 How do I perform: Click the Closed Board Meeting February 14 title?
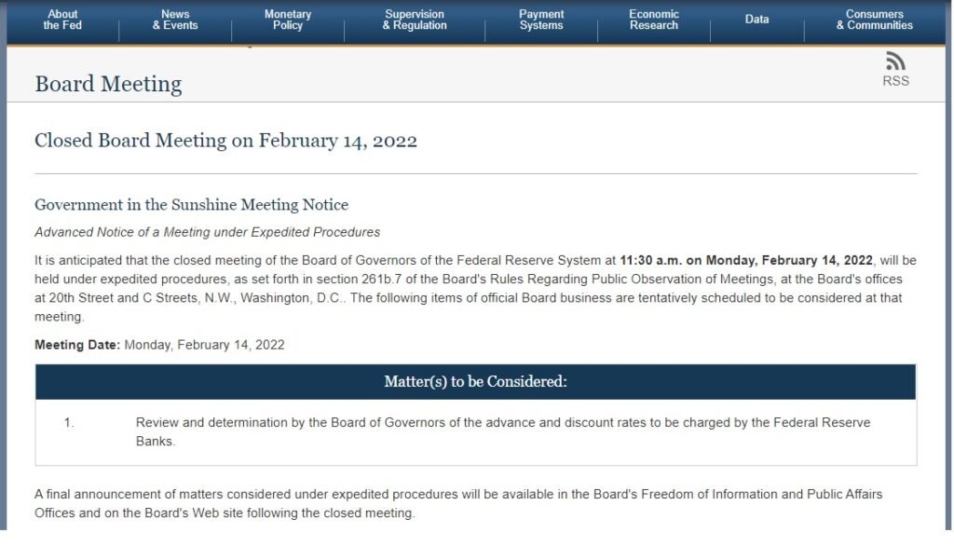pos(225,141)
